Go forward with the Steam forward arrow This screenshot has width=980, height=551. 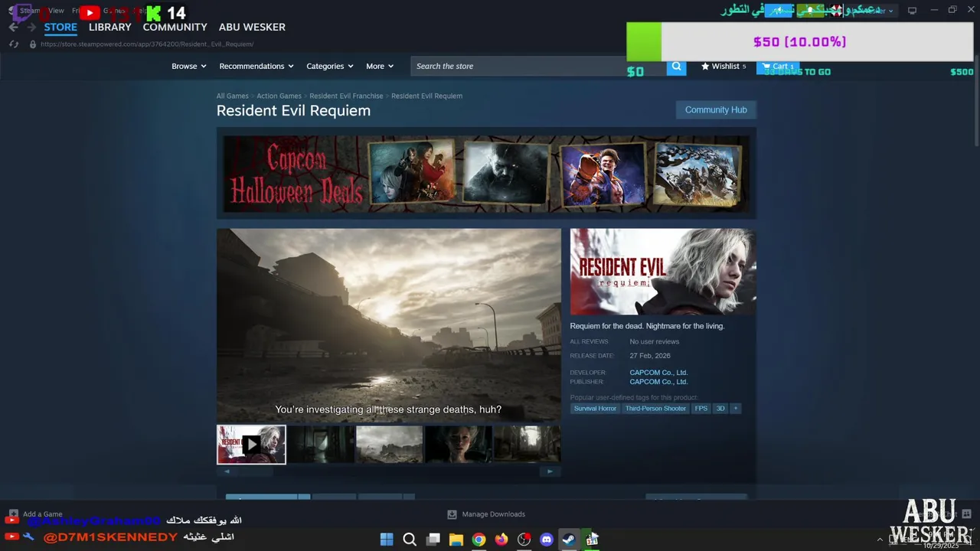point(31,27)
